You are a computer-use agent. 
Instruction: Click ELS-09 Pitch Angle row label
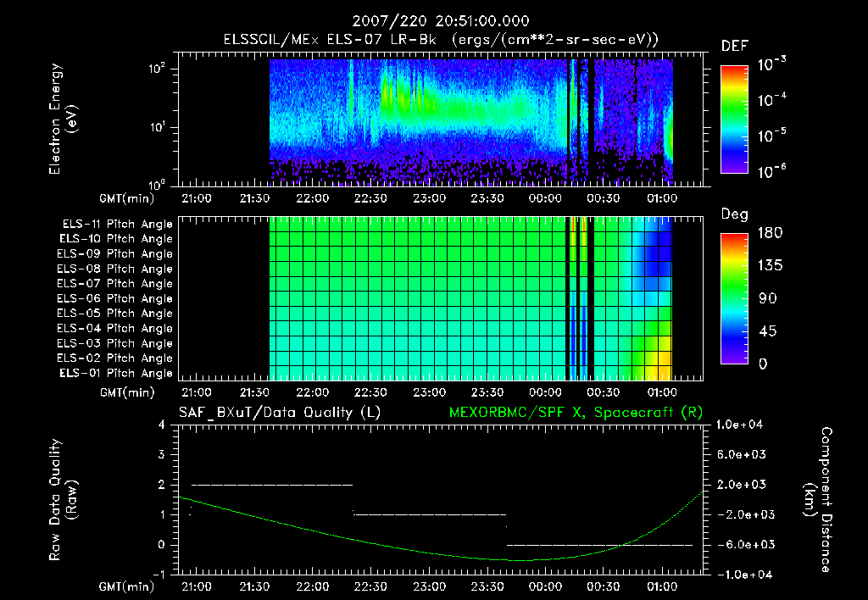pos(114,254)
